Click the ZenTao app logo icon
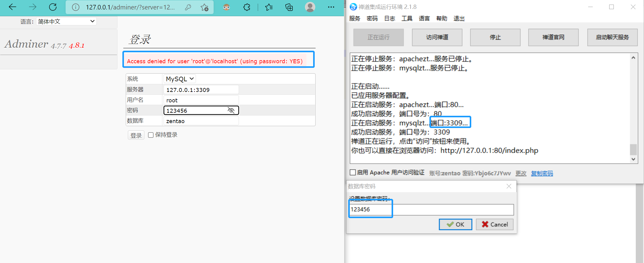 pyautogui.click(x=353, y=7)
